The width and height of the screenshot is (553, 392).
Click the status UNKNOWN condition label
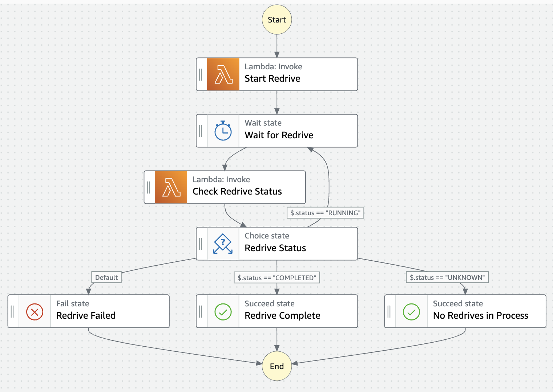click(447, 277)
